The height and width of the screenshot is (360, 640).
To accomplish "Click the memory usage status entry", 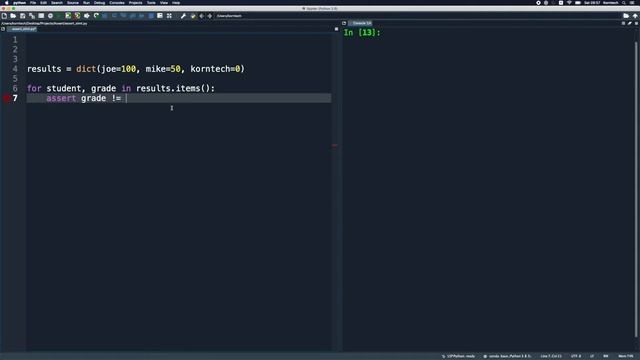I will 626,356.
